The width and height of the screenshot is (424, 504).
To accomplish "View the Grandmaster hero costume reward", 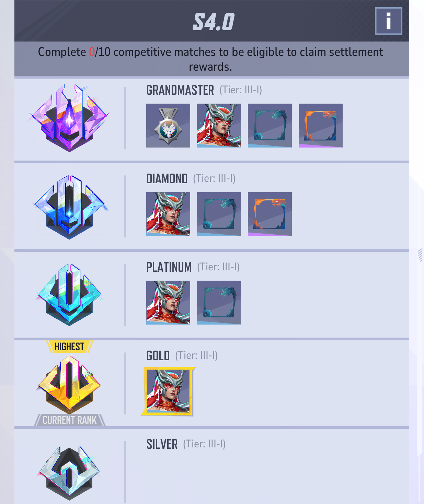I will pyautogui.click(x=219, y=126).
